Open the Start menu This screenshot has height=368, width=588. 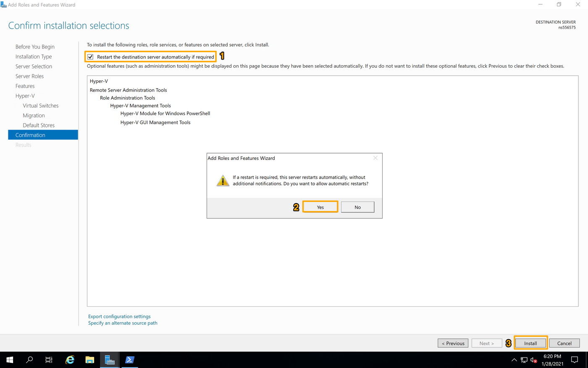coord(9,360)
